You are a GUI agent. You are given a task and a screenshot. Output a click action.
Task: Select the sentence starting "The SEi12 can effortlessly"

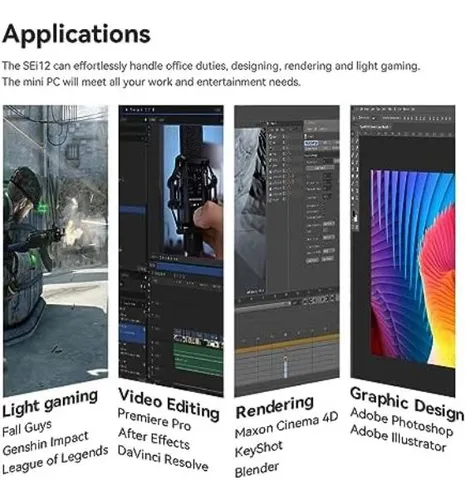click(x=211, y=66)
